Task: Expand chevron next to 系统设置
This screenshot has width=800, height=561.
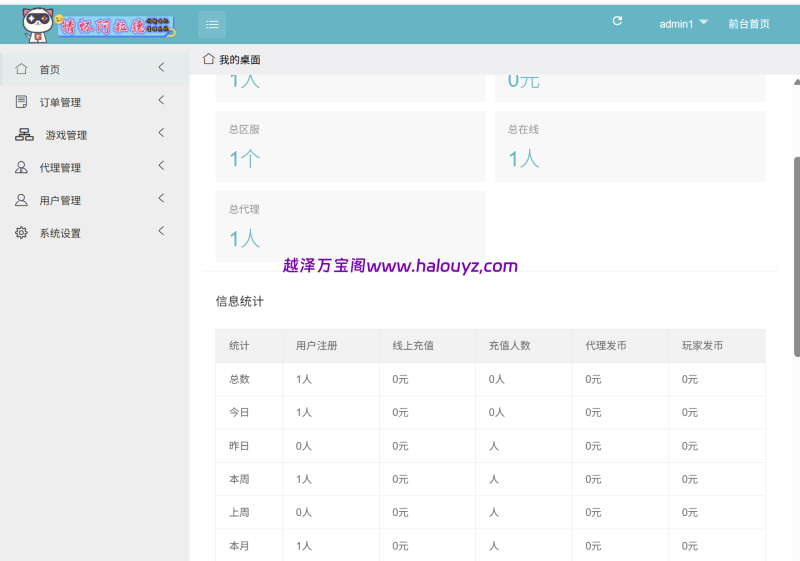Action: coord(161,231)
